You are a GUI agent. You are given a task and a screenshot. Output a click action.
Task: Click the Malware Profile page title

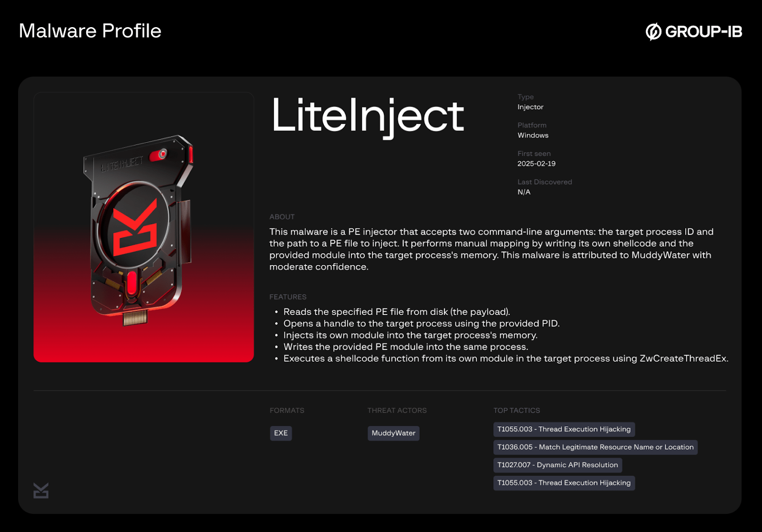coord(90,31)
